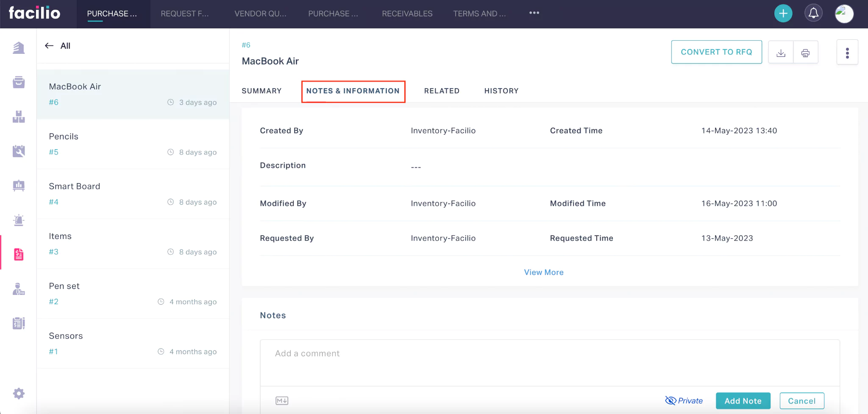Go back with the arrow next to All
The height and width of the screenshot is (414, 868).
point(49,46)
